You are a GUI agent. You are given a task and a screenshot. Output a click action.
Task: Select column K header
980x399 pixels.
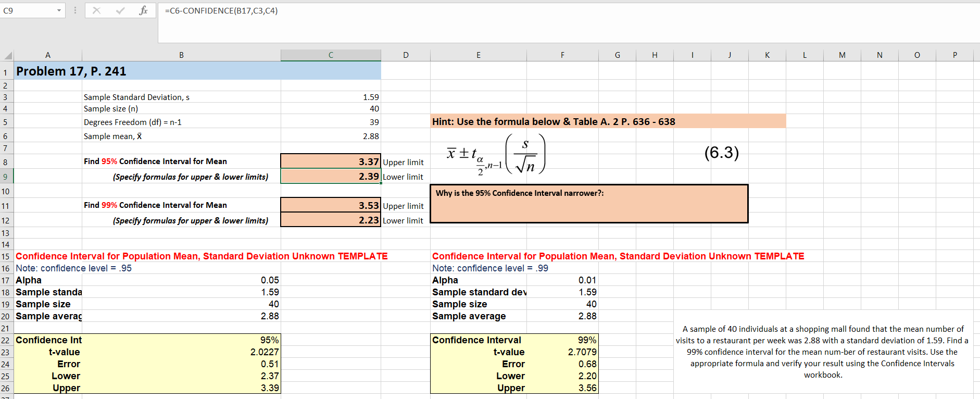click(x=767, y=55)
